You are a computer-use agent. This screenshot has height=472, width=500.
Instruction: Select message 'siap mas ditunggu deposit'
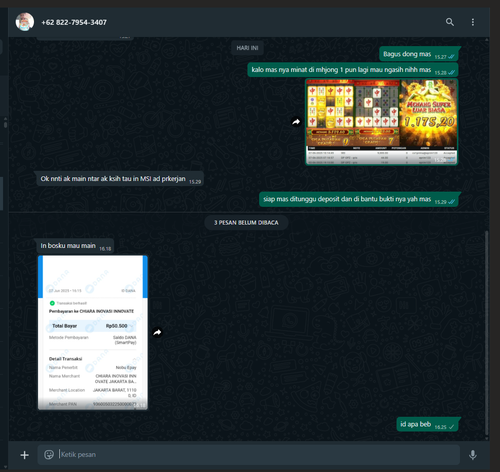coord(359,199)
